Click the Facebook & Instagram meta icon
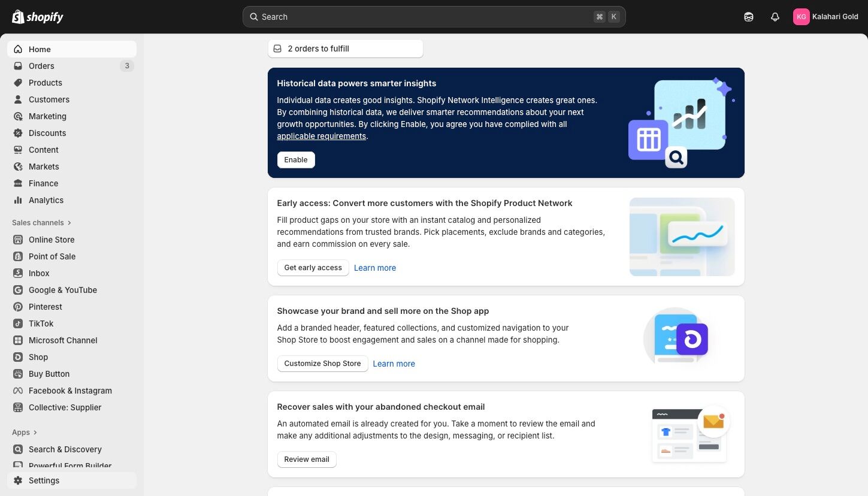Screen dimensions: 868x496 18,391
